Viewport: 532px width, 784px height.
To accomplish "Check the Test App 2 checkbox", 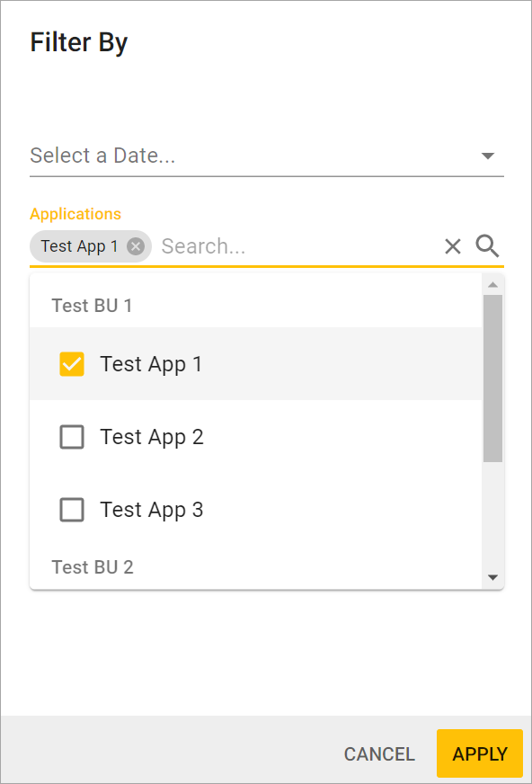I will (x=72, y=437).
